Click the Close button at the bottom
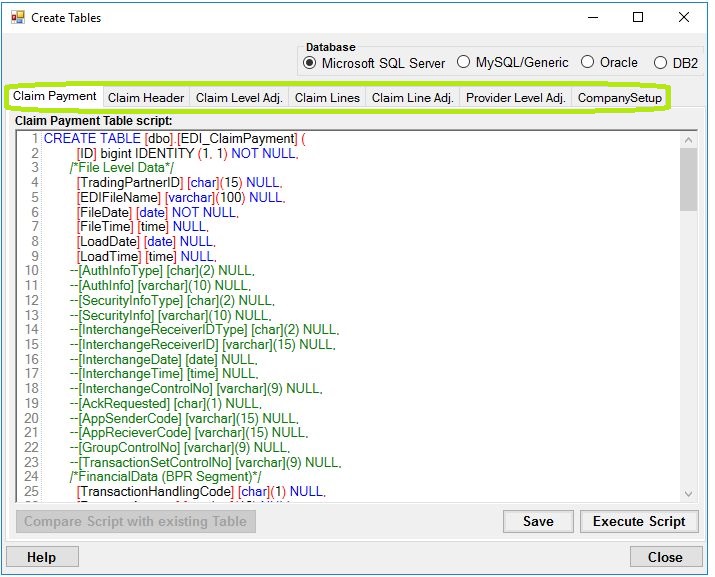 (x=665, y=557)
